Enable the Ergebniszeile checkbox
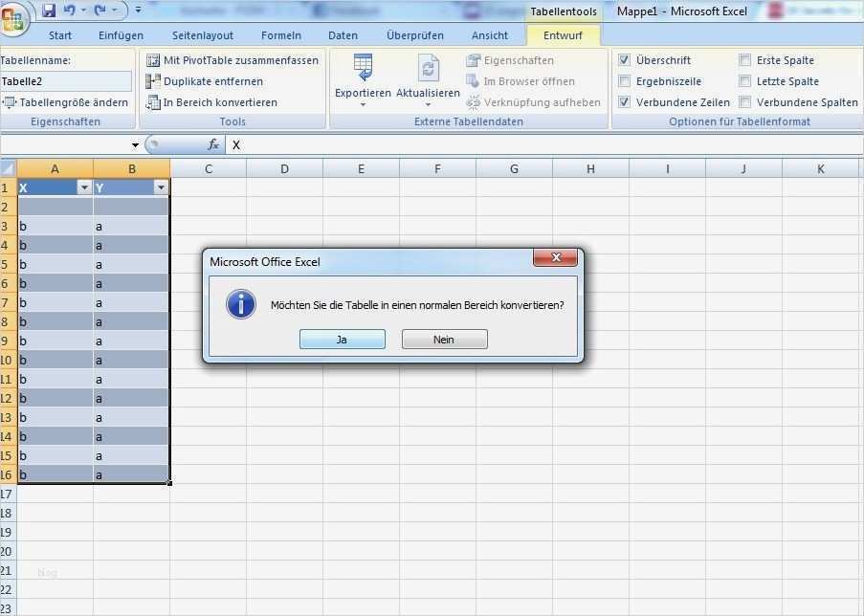 click(x=625, y=81)
